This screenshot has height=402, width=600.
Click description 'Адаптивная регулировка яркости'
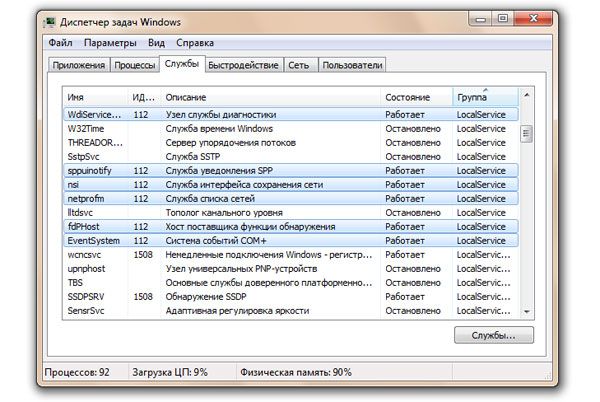point(237,311)
